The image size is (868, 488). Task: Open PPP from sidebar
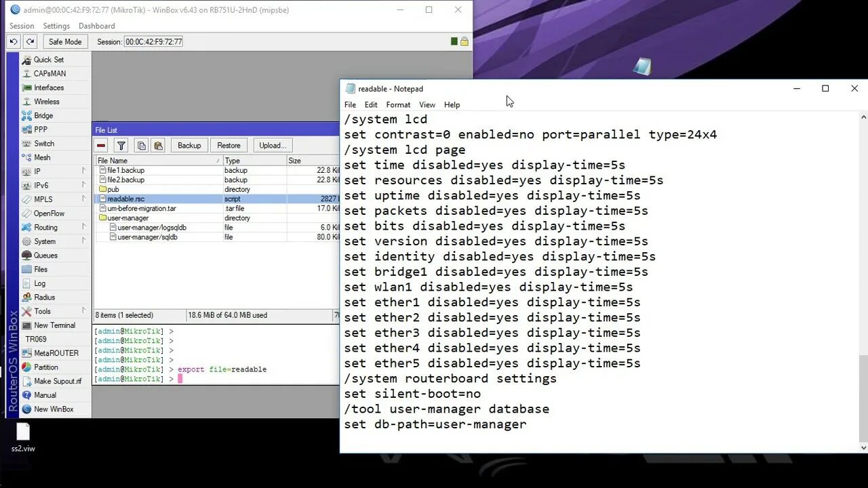tap(41, 129)
